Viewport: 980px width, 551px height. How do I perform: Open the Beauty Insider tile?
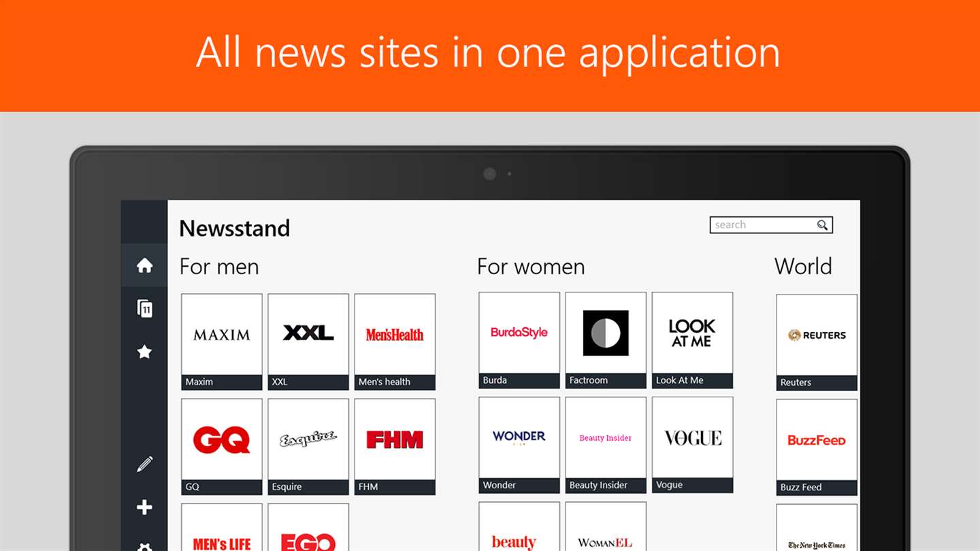pos(606,445)
